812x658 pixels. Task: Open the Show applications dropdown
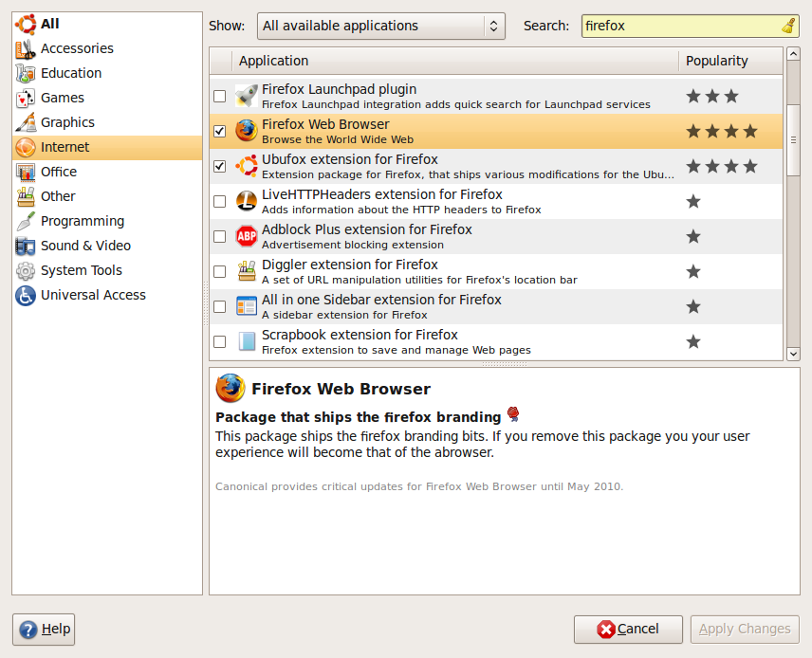380,26
